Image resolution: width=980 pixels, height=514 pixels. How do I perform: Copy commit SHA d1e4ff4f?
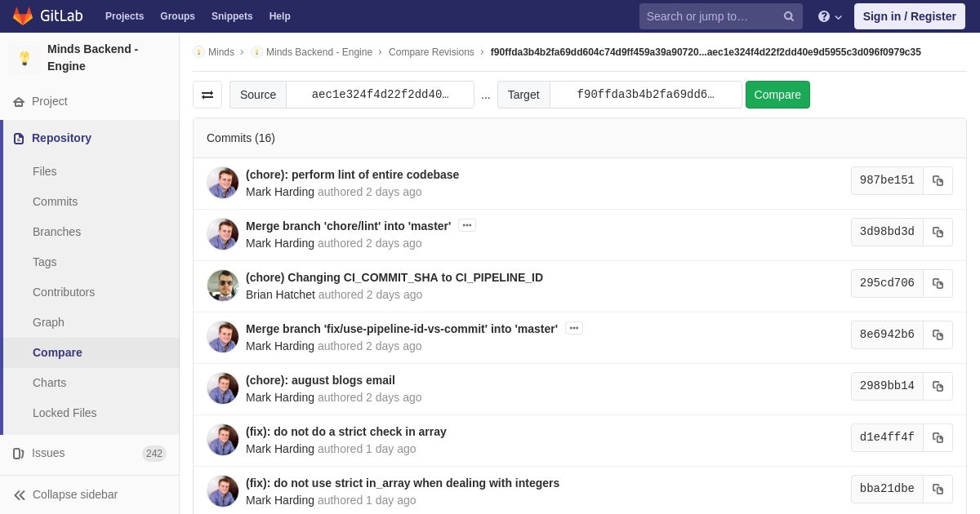click(x=938, y=438)
